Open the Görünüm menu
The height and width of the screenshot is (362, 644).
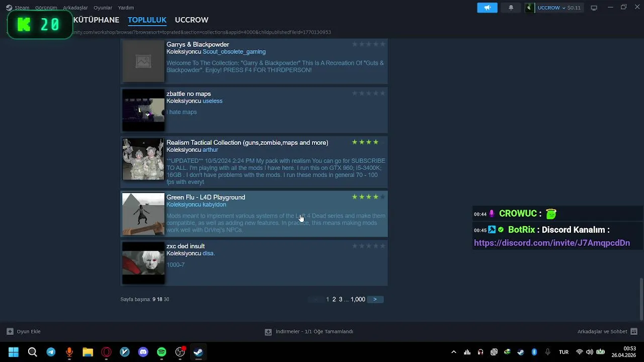click(46, 8)
